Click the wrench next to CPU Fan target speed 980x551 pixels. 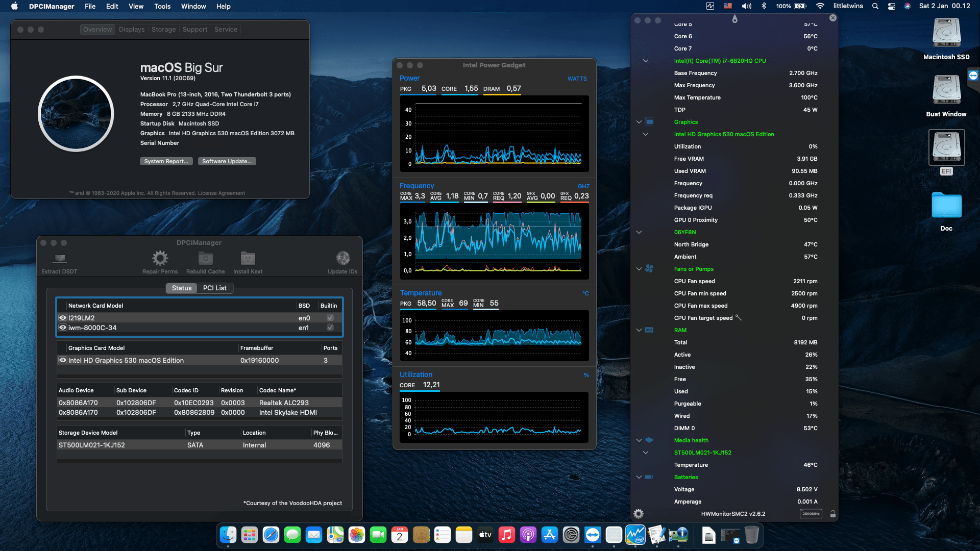[x=739, y=317]
